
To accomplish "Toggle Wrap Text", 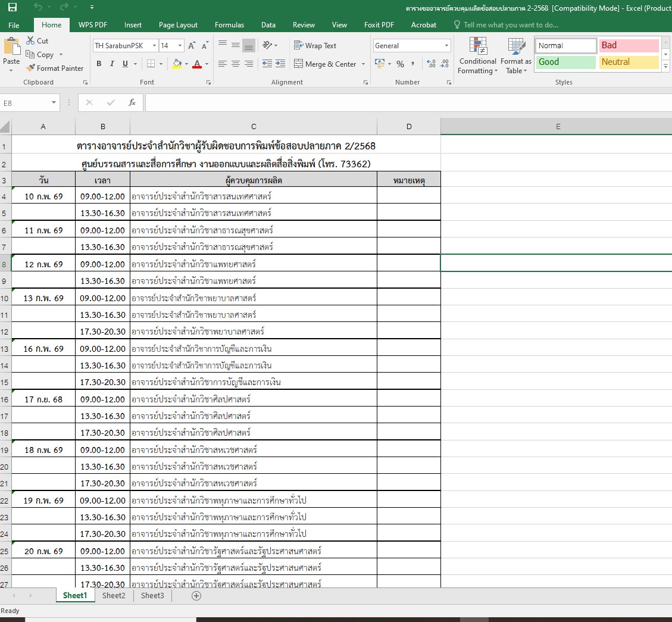I will pos(315,45).
